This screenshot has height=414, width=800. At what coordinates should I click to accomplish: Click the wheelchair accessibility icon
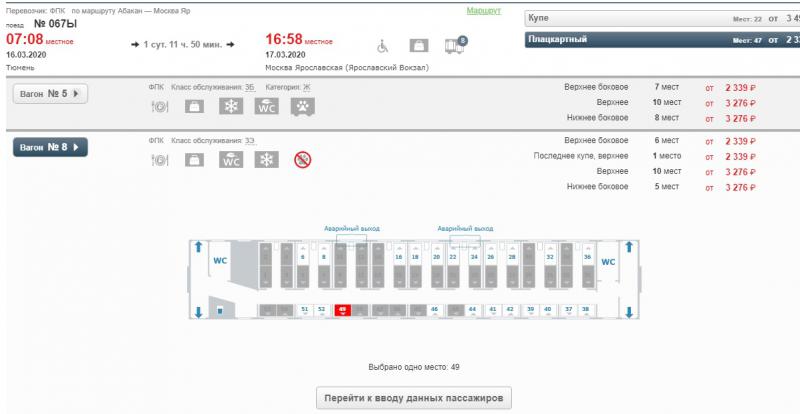pos(382,46)
